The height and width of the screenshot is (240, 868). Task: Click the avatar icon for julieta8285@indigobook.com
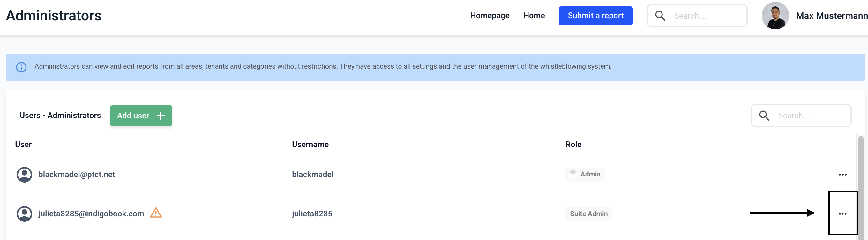[24, 214]
